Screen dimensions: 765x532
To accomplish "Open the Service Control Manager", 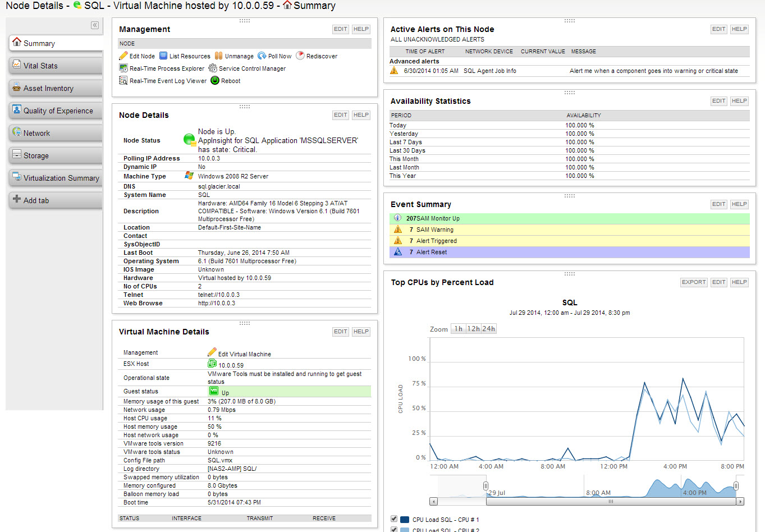I will point(212,68).
